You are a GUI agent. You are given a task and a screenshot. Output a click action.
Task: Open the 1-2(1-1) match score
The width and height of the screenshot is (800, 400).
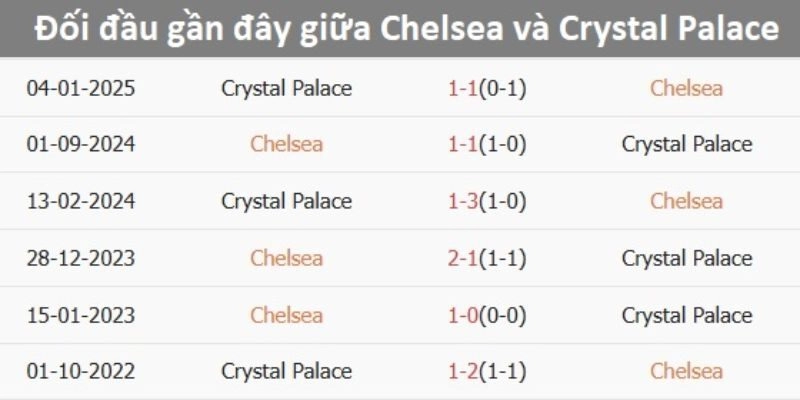tap(487, 371)
